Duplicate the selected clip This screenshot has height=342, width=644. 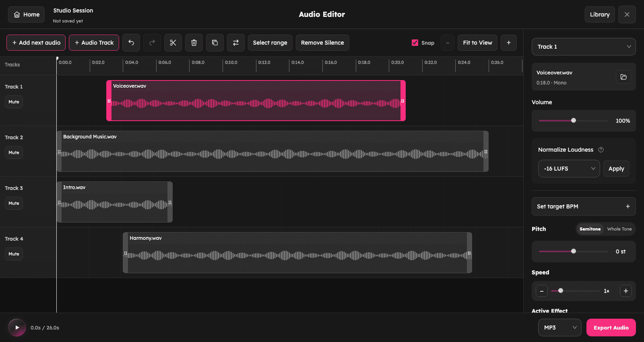(215, 43)
